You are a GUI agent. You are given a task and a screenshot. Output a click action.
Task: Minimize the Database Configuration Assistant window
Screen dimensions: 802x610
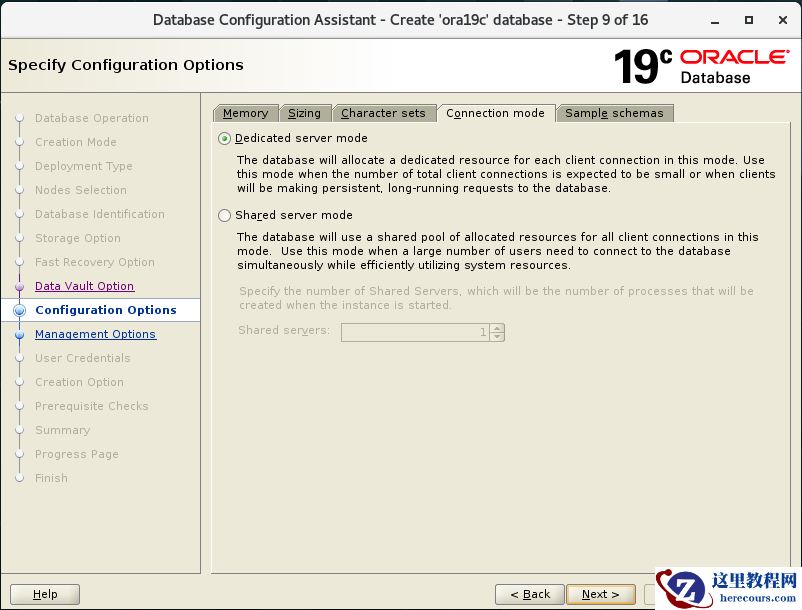pos(715,20)
